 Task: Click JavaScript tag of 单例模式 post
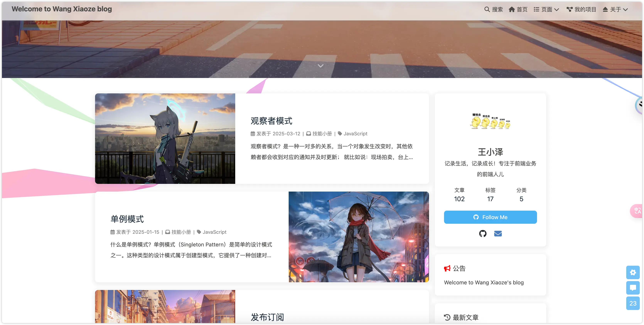coord(214,232)
